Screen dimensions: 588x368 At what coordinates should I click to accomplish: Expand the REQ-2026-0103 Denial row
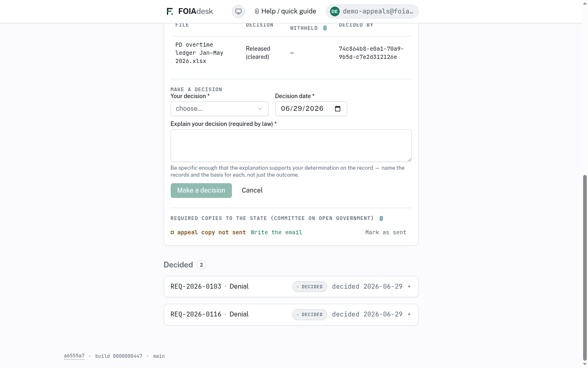click(291, 287)
